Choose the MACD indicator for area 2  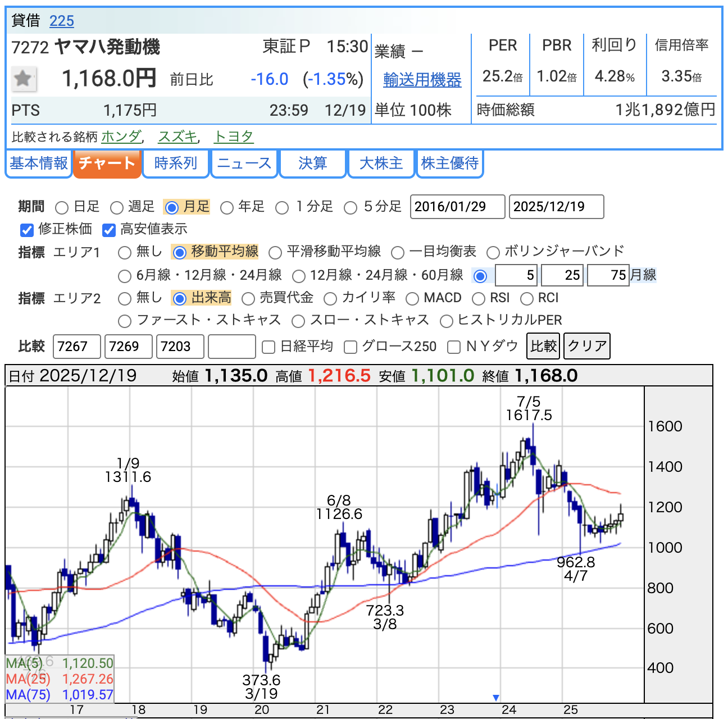coord(412,298)
